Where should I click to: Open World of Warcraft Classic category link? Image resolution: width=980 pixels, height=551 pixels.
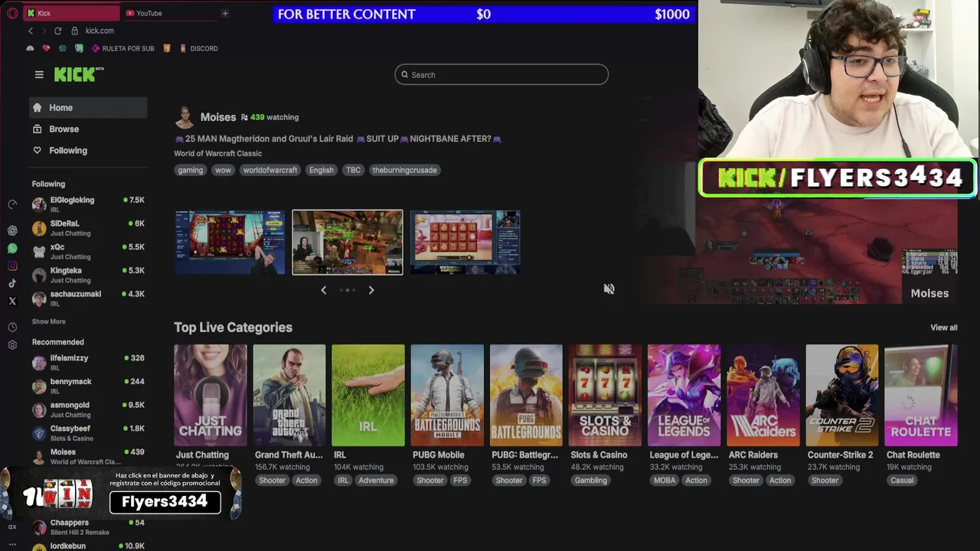tap(217, 153)
